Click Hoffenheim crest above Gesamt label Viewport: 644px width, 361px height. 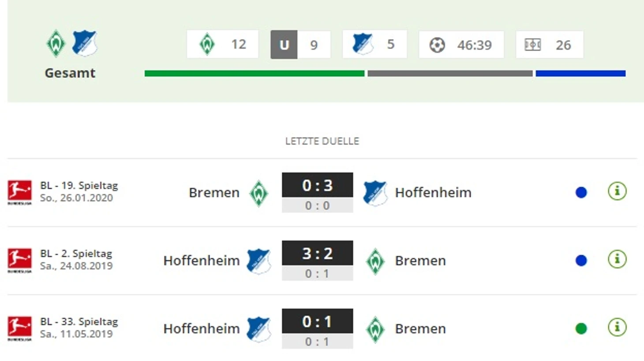[x=84, y=43]
